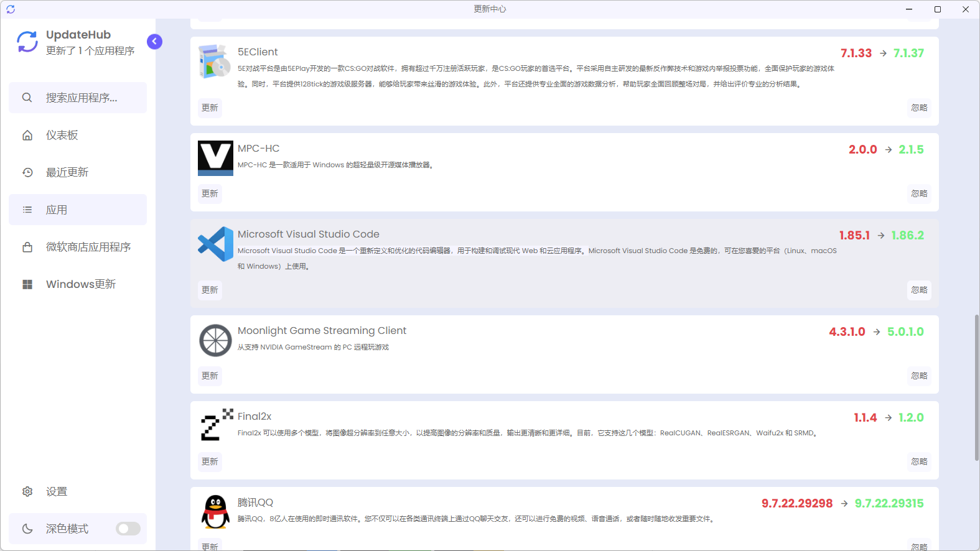Click the list icon beside 应用

coord(27,210)
